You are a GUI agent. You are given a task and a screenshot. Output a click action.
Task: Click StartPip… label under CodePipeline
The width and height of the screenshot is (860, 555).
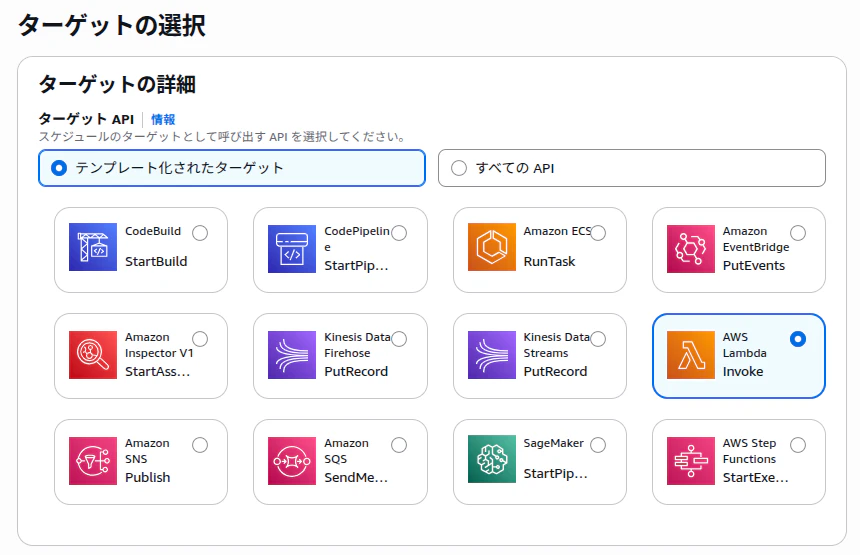click(x=356, y=265)
